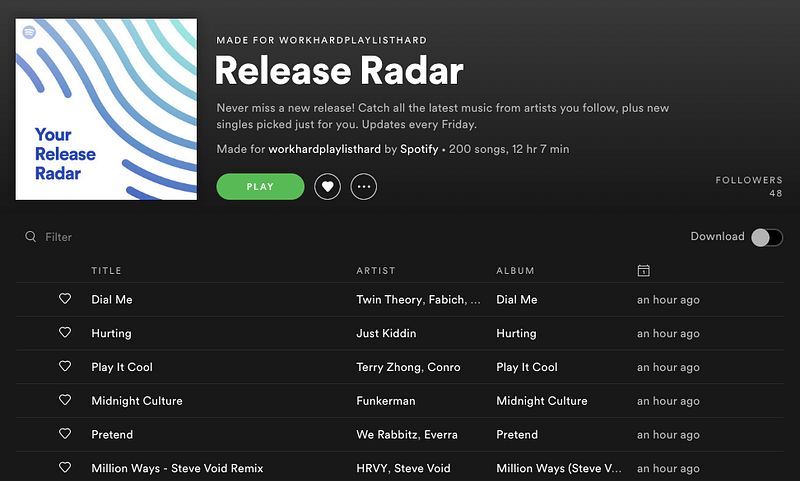Select the track title Dial Me
The height and width of the screenshot is (481, 800).
coord(112,299)
